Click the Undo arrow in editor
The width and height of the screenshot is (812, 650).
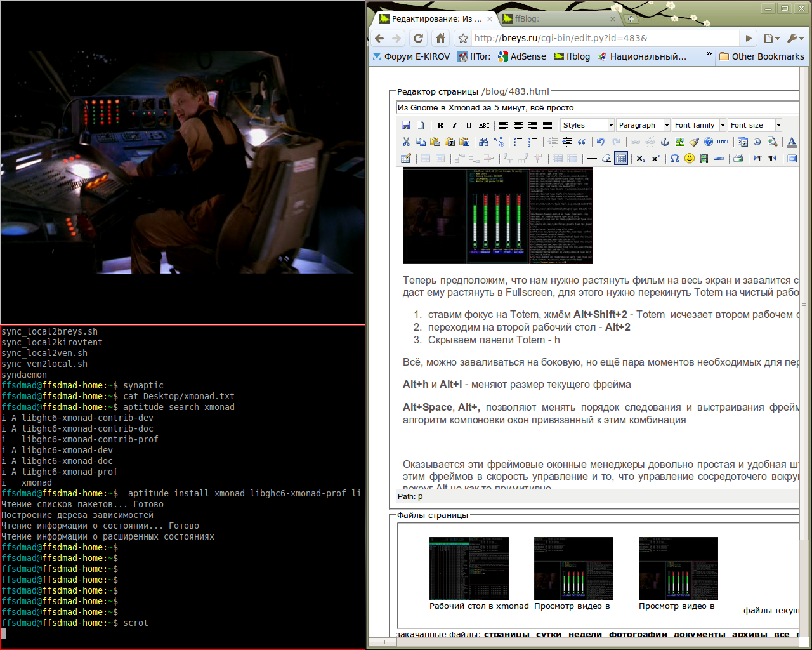pyautogui.click(x=600, y=142)
